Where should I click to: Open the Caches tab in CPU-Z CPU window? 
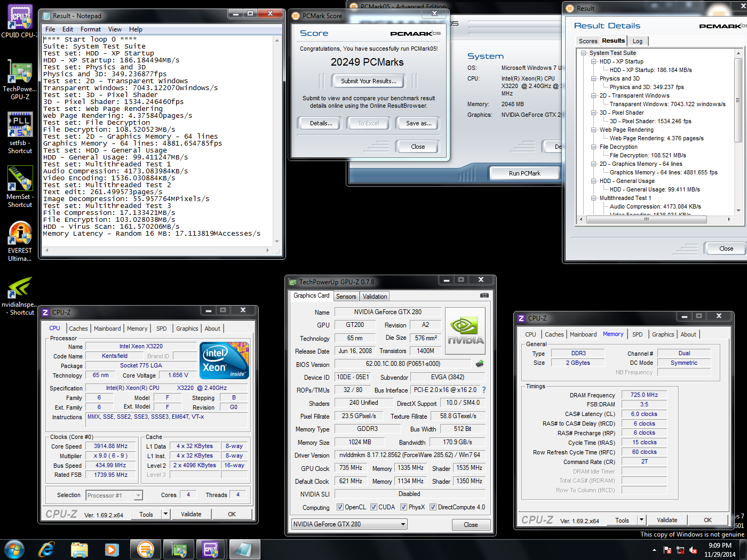[78, 329]
